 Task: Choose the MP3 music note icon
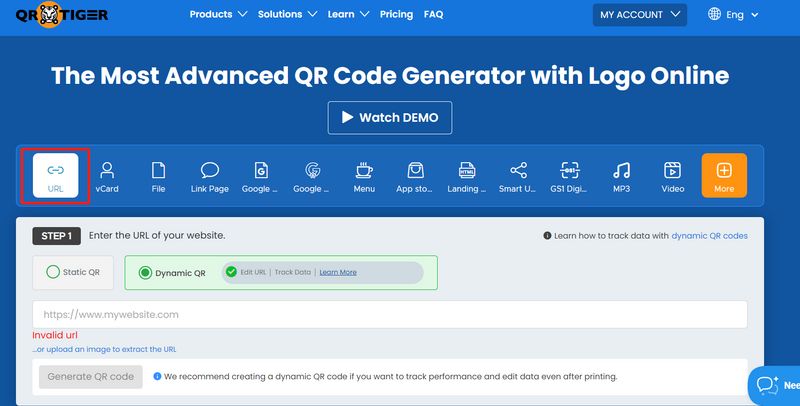tap(621, 170)
